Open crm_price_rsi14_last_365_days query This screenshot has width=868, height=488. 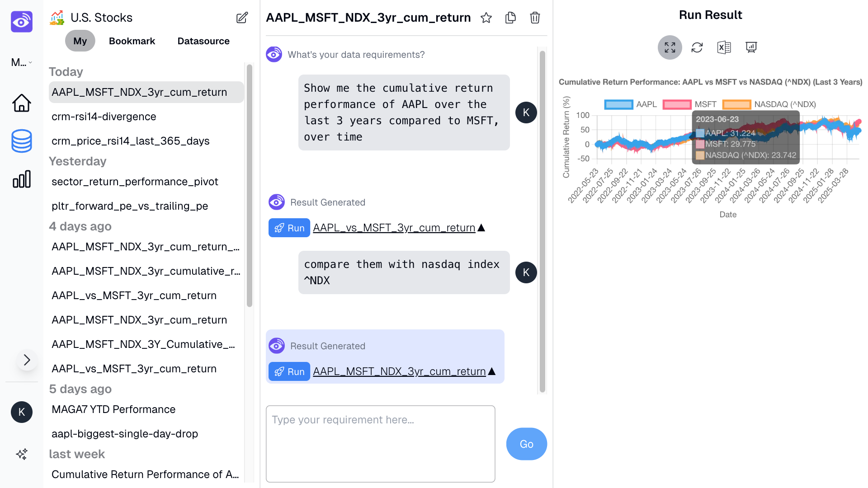click(x=146, y=141)
